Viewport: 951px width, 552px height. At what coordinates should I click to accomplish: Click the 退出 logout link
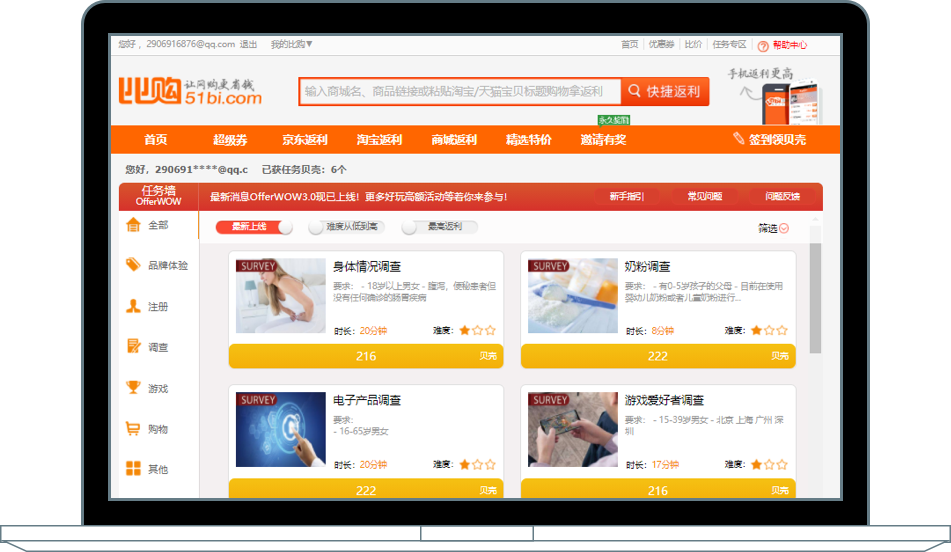248,44
